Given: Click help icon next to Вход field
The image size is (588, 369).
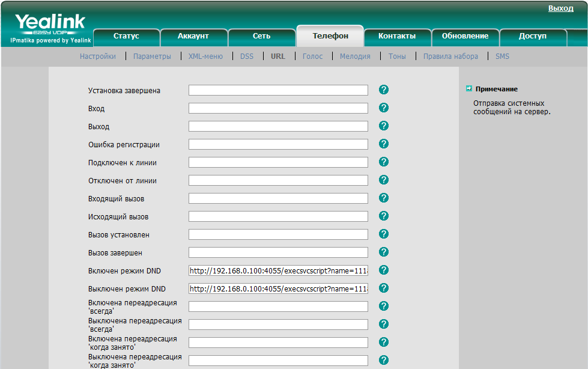Looking at the screenshot, I should pos(384,108).
